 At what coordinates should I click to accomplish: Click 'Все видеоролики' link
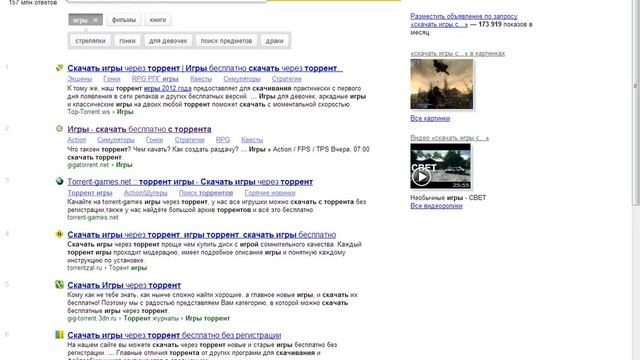(x=436, y=205)
